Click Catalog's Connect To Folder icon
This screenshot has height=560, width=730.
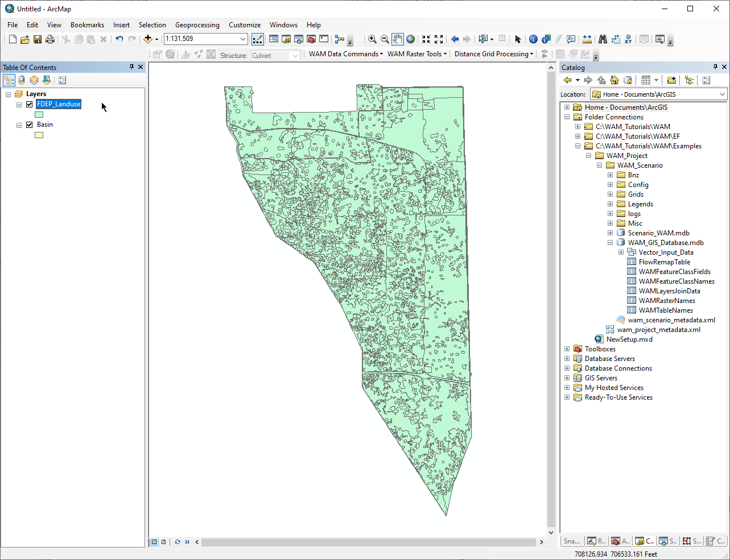click(671, 80)
